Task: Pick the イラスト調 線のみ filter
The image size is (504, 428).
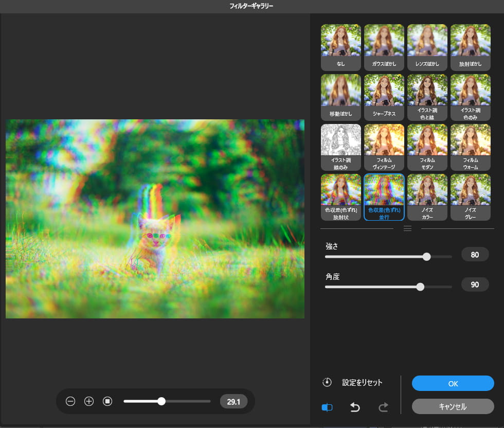Action: (x=340, y=147)
